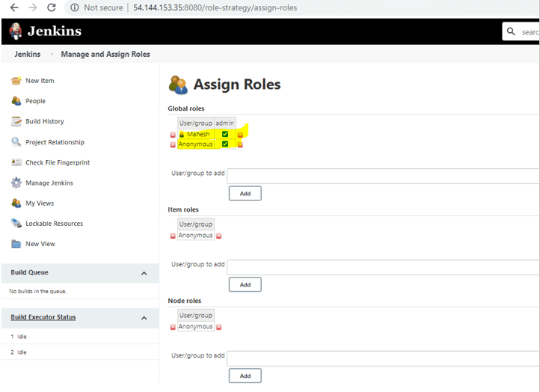Click Manage and Assign Roles breadcrumb
540x392 pixels.
pyautogui.click(x=105, y=54)
